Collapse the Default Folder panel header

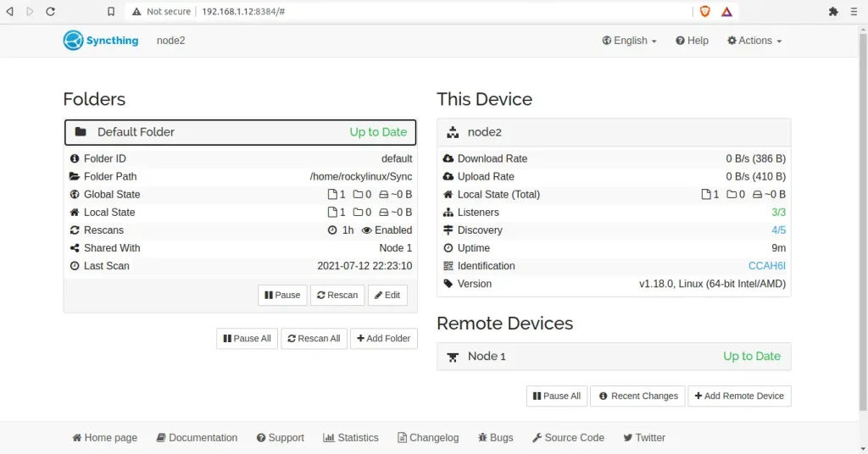(240, 132)
